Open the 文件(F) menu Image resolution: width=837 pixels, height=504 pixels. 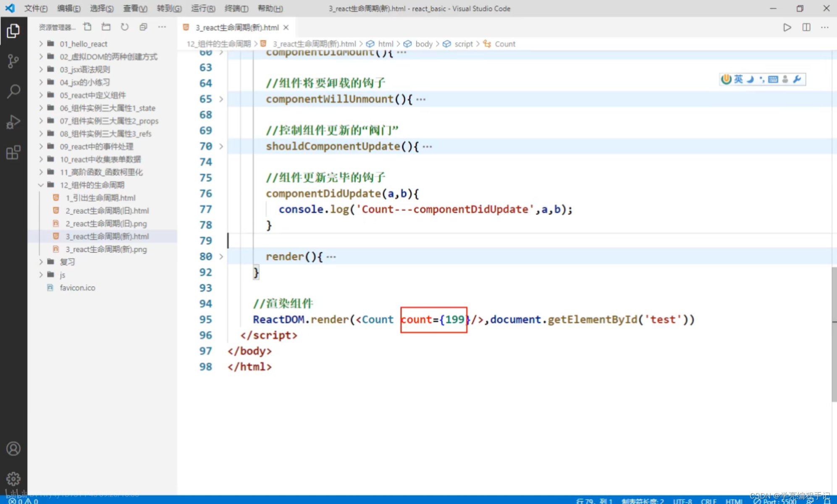(36, 8)
